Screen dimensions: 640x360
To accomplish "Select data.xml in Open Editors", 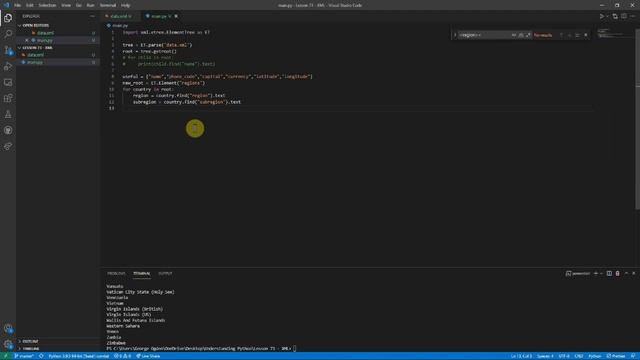I will [57, 33].
